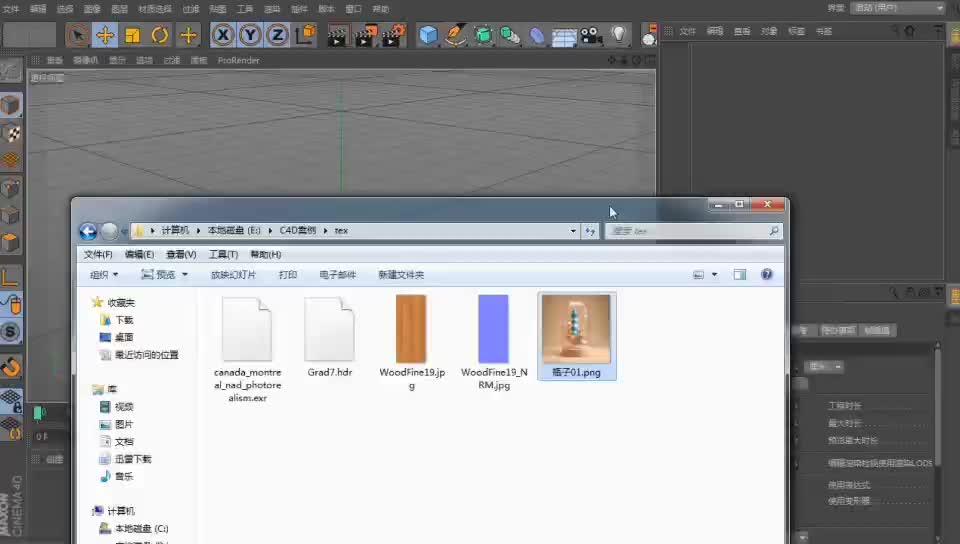Activate the Rotate tool in toolbar
Viewport: 960px width, 544px height.
coord(160,35)
